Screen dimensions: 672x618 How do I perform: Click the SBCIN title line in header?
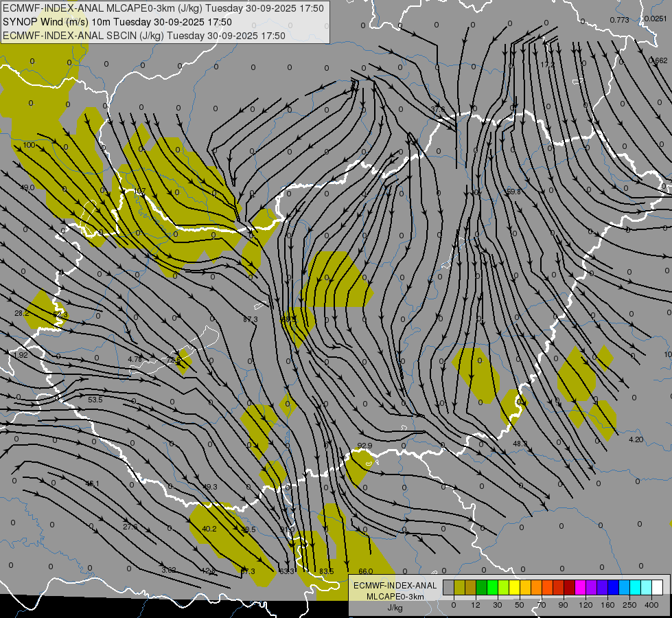pyautogui.click(x=144, y=36)
